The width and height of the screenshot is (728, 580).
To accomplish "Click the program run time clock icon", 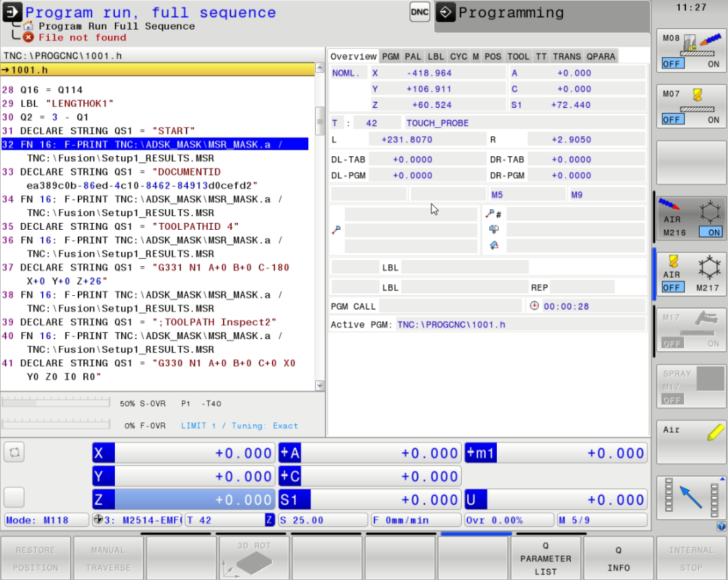I will tap(534, 306).
